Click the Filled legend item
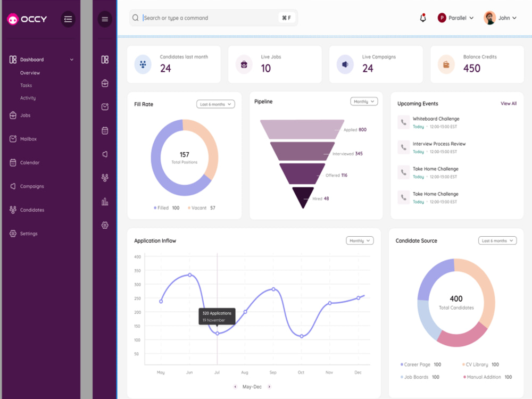The height and width of the screenshot is (399, 532). [x=167, y=208]
